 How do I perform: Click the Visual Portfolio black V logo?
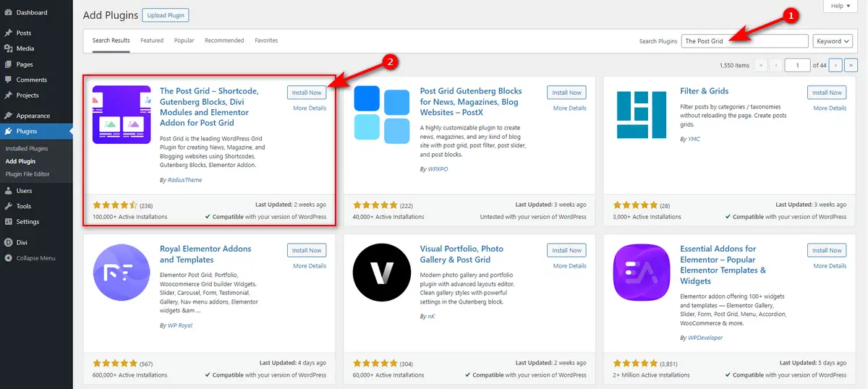click(x=382, y=272)
